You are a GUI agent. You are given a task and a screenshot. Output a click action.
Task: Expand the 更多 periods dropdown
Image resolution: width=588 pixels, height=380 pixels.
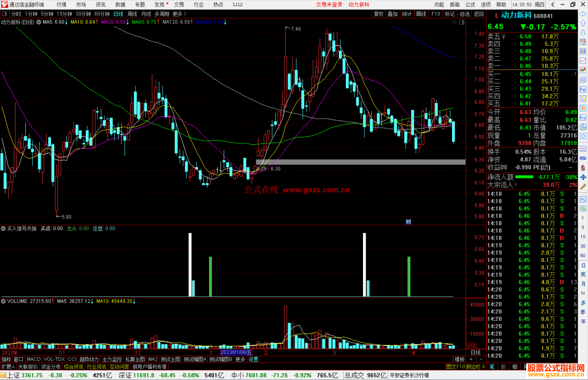179,14
